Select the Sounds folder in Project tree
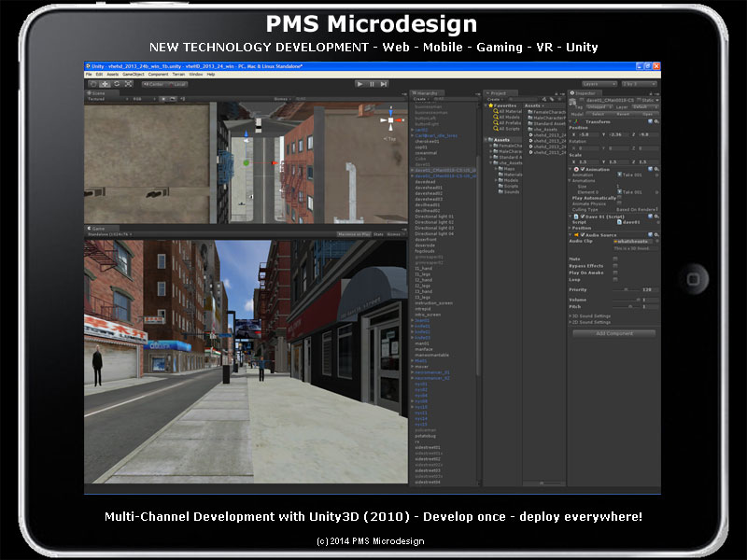Image resolution: width=747 pixels, height=560 pixels. 509,192
